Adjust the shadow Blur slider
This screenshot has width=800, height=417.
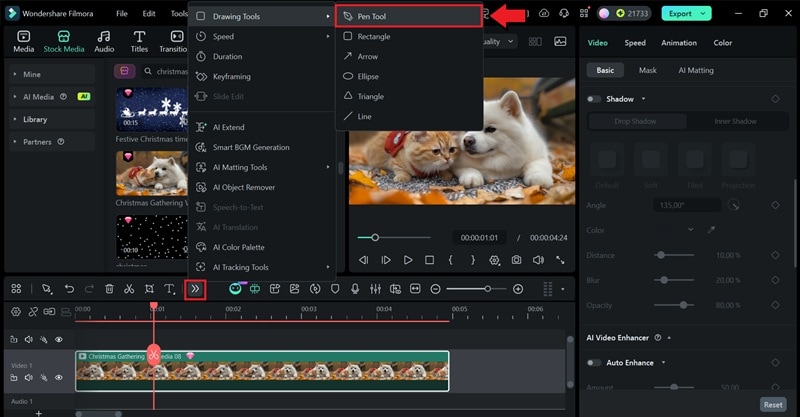click(674, 280)
